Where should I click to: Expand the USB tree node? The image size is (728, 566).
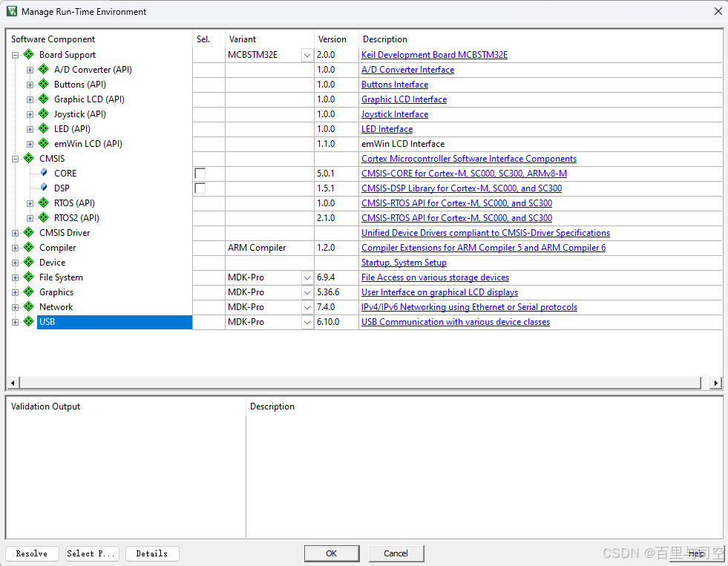[x=16, y=323]
